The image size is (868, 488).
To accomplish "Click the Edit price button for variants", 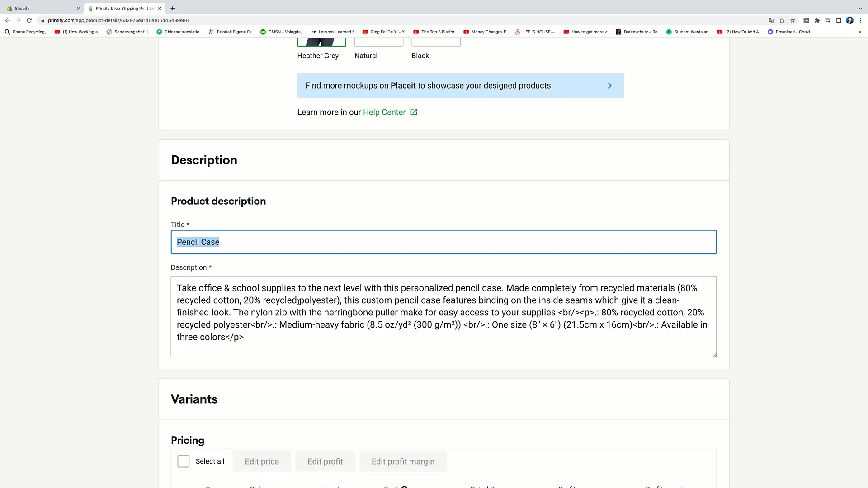I will point(262,461).
